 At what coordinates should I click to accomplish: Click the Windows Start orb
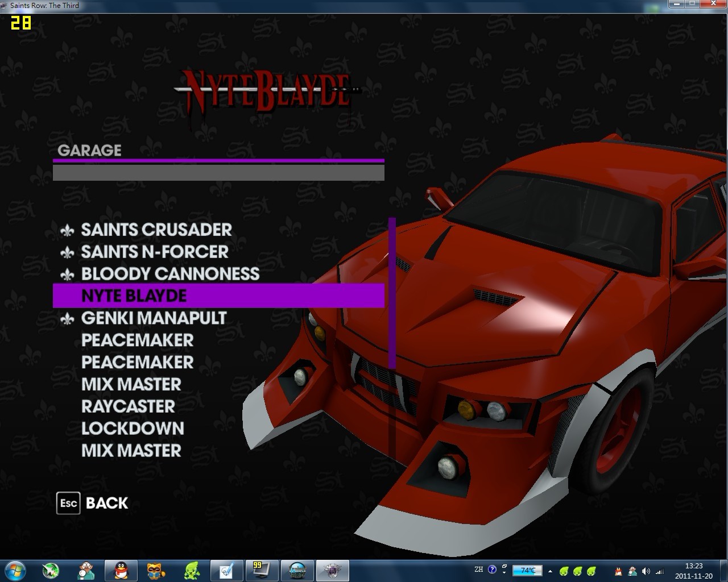16,570
